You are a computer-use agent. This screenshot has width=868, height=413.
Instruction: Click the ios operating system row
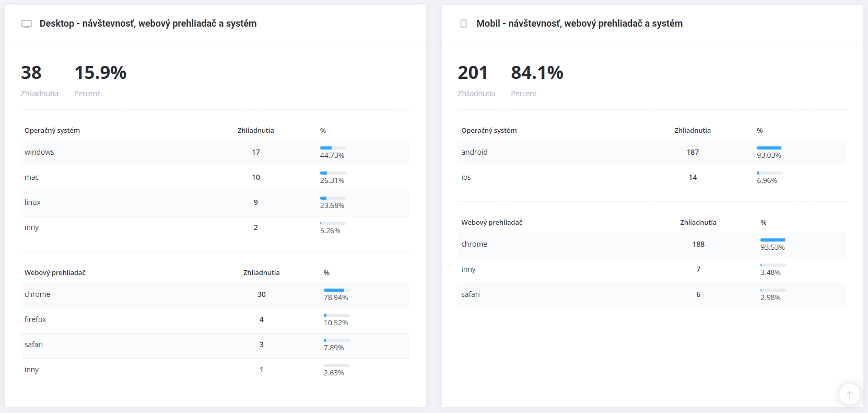click(652, 178)
